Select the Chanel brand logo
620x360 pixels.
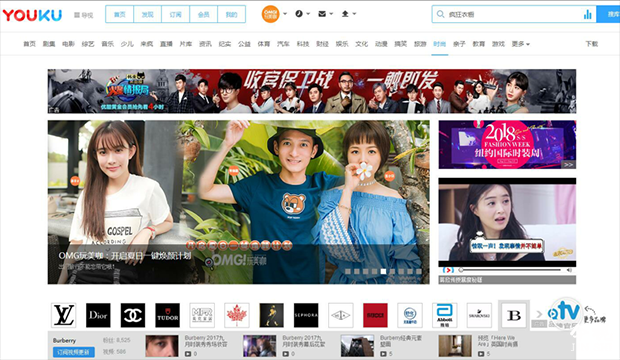[133, 315]
